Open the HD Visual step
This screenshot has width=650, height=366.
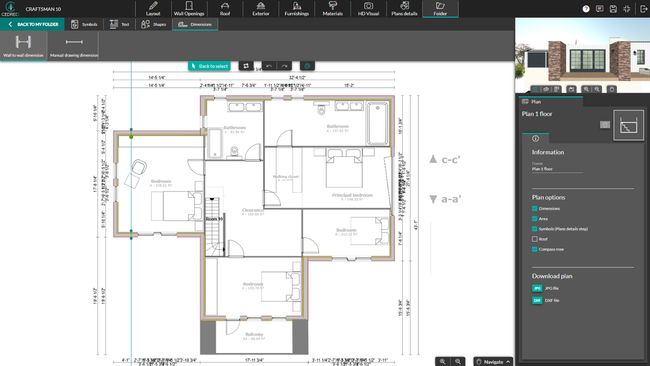pos(368,9)
